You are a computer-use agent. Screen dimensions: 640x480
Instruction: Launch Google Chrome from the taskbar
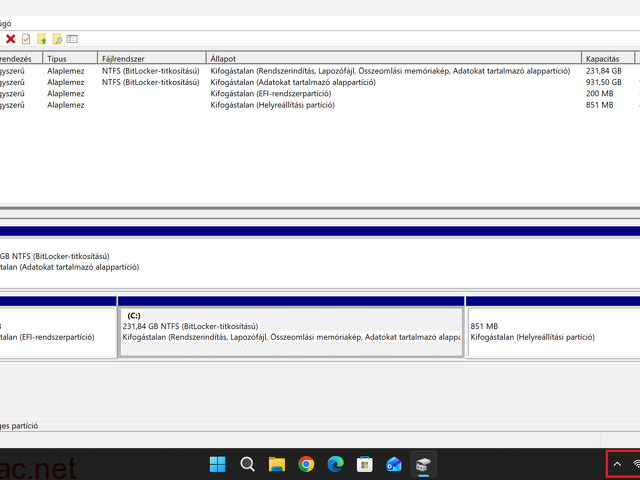click(306, 464)
